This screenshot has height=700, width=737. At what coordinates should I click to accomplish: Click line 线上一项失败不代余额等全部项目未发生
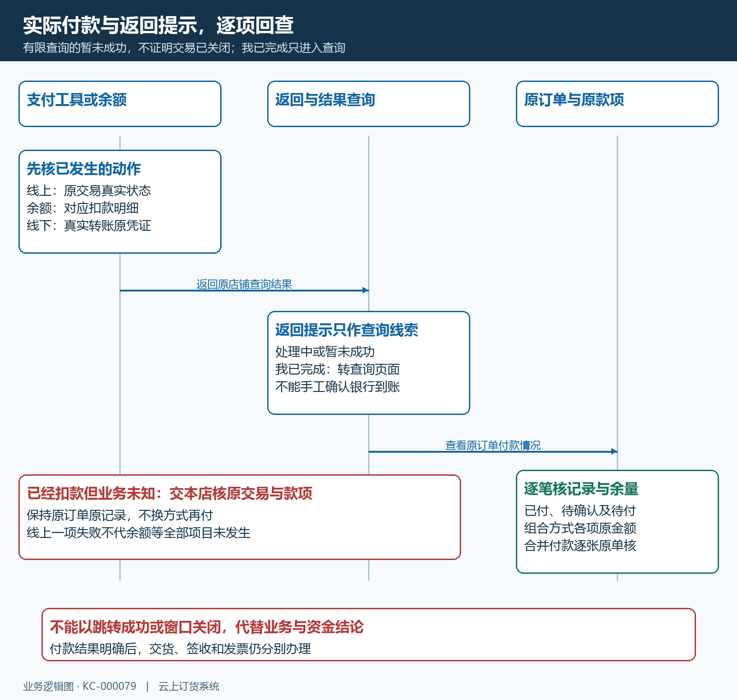pos(139,533)
